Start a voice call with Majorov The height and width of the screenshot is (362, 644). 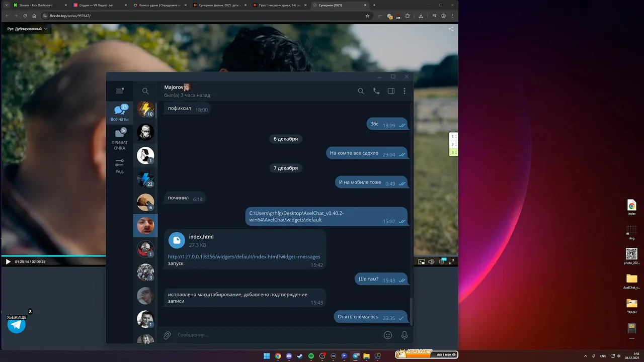click(x=376, y=91)
